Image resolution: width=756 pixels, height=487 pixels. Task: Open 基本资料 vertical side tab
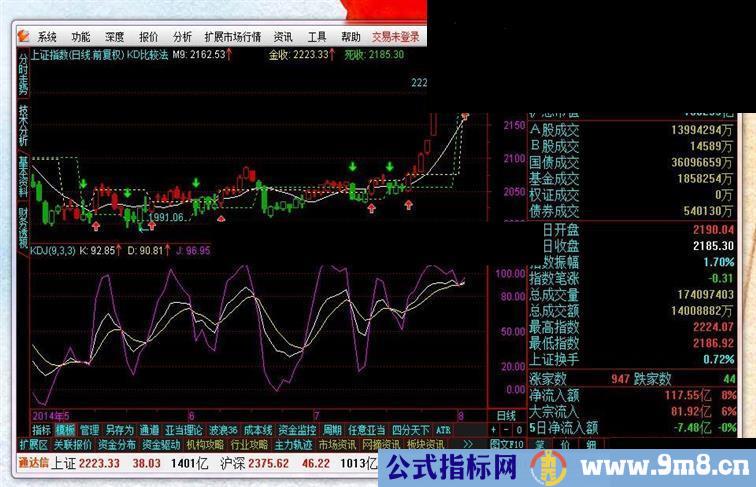23,177
